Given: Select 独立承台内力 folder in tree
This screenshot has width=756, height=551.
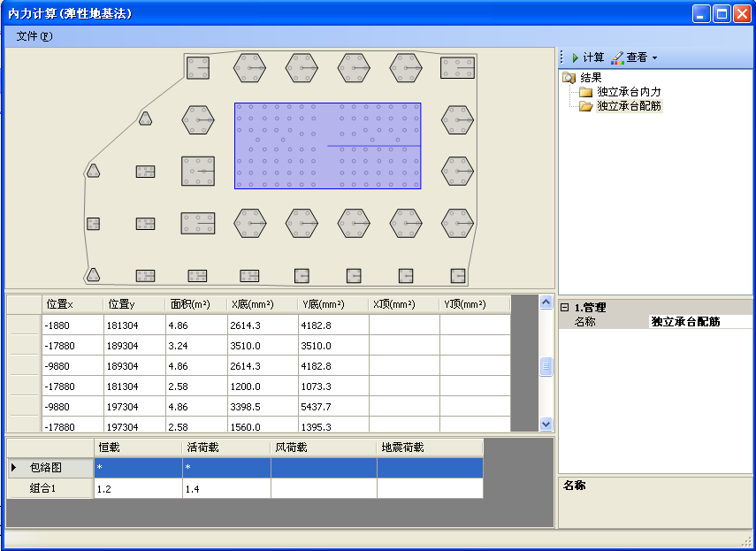Looking at the screenshot, I should tap(629, 92).
